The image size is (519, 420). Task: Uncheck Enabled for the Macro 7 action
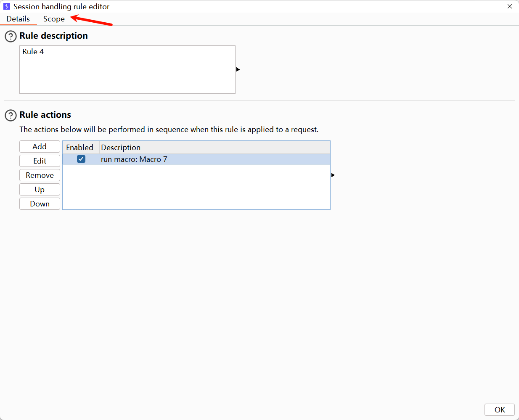tap(81, 159)
